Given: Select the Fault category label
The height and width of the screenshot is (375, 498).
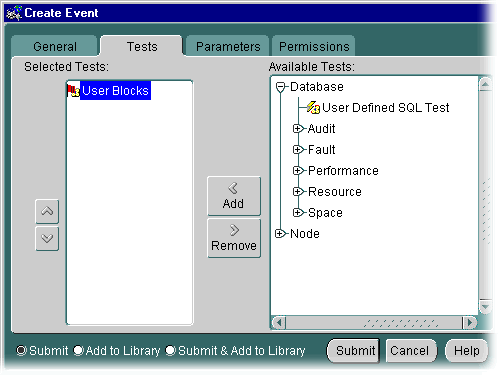Looking at the screenshot, I should coord(321,150).
